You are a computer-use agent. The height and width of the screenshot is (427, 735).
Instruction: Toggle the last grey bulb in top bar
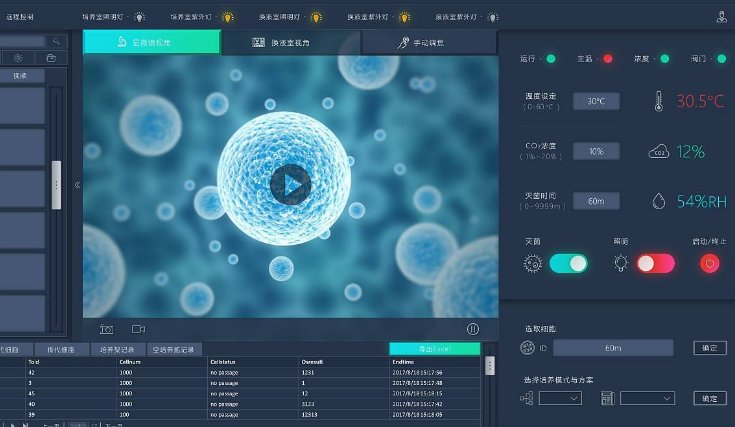pos(493,17)
